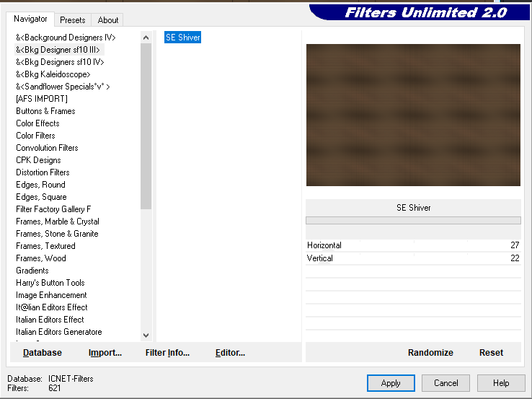
Task: Apply the SE Shiver filter
Action: 391,383
